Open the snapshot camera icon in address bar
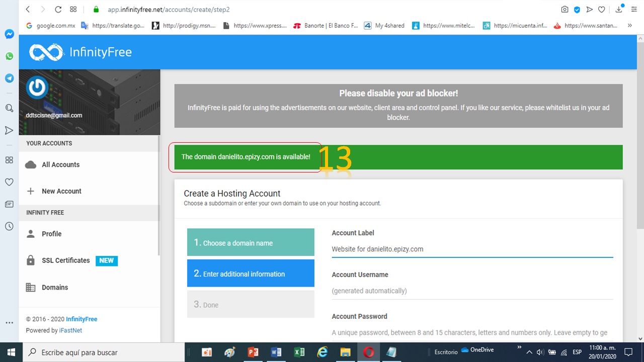 [x=565, y=10]
